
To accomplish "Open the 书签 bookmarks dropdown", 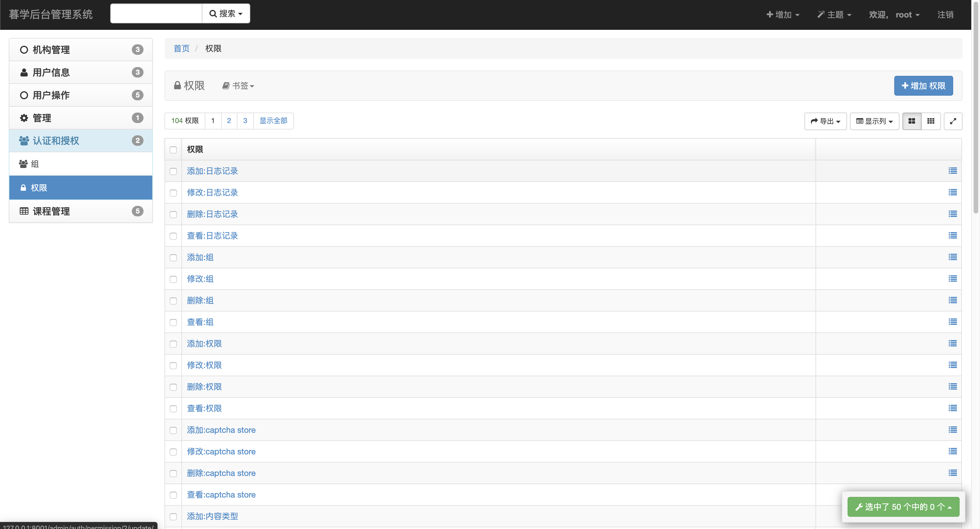I will [x=238, y=86].
